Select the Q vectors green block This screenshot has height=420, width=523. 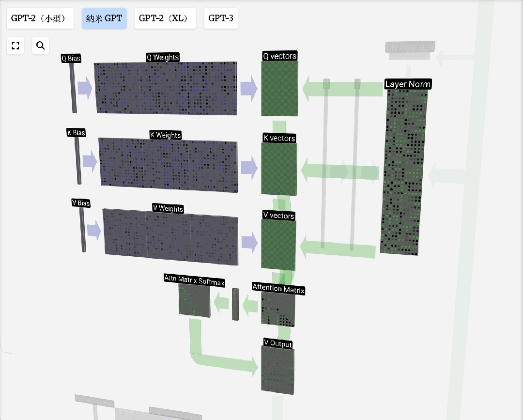[x=279, y=89]
